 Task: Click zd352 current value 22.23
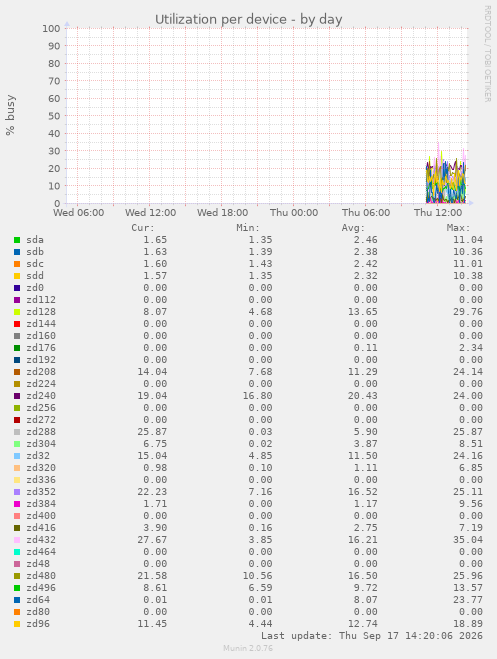[152, 491]
